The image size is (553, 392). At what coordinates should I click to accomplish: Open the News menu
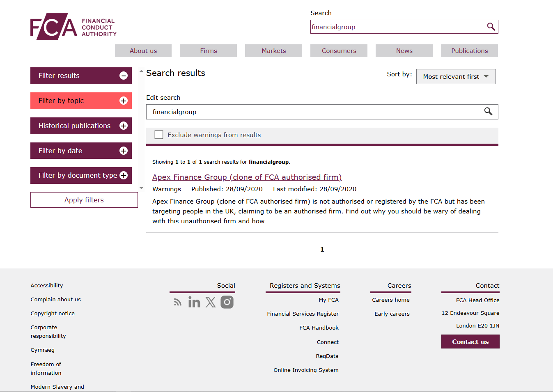(x=404, y=50)
